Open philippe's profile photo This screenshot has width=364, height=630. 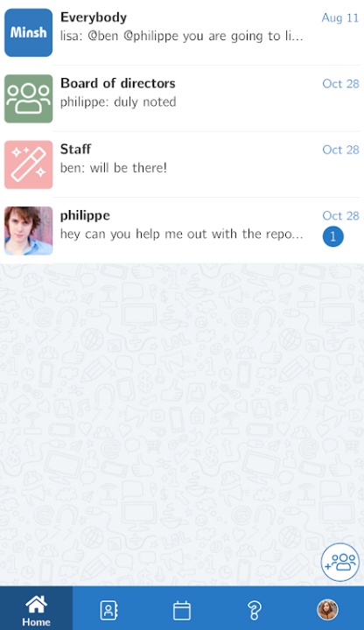point(29,231)
